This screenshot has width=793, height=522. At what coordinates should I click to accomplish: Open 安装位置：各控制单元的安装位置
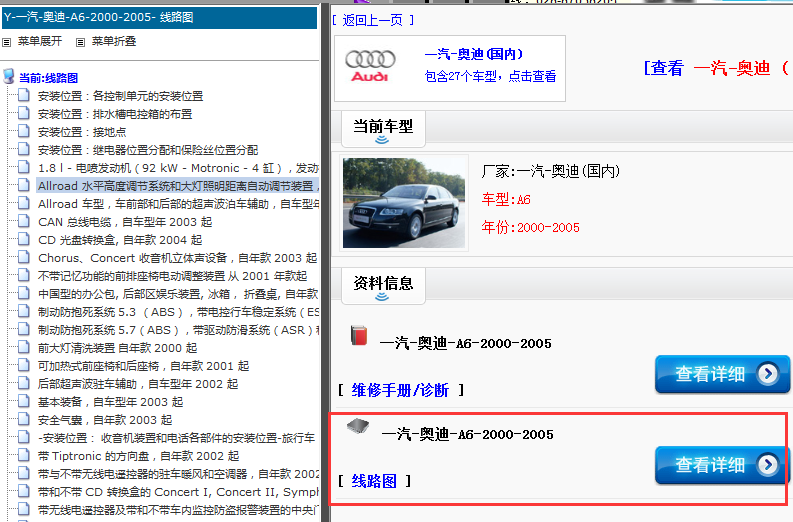pyautogui.click(x=120, y=96)
